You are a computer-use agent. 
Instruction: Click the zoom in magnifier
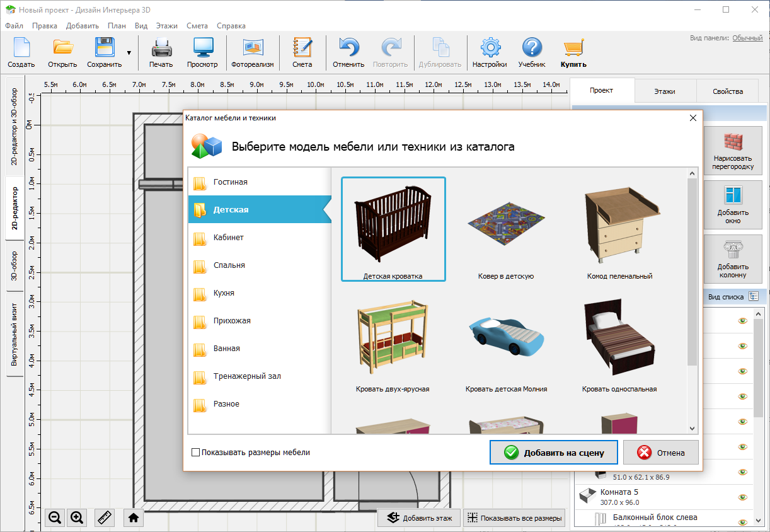77,518
